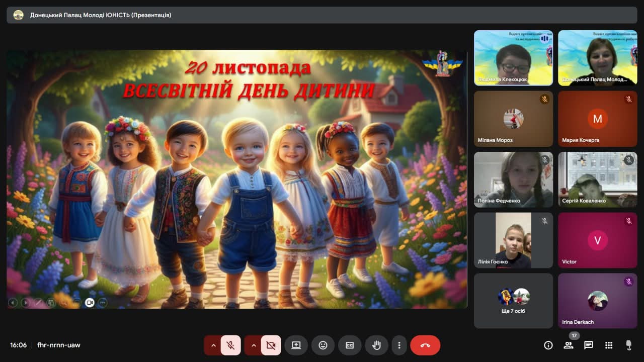Advance to next slide in presentation

[25, 303]
